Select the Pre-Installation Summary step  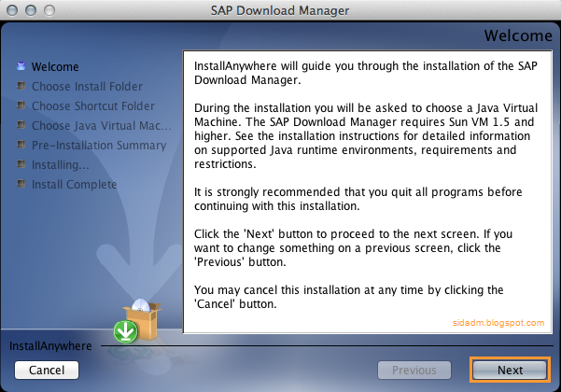click(99, 146)
